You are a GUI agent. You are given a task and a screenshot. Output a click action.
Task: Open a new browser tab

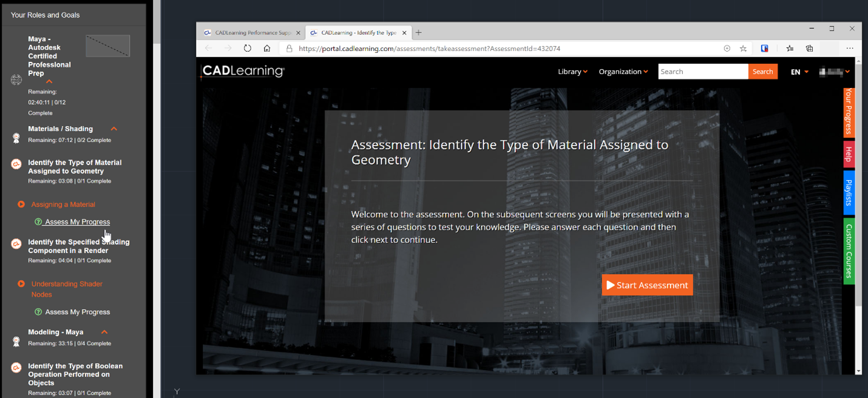coord(419,33)
